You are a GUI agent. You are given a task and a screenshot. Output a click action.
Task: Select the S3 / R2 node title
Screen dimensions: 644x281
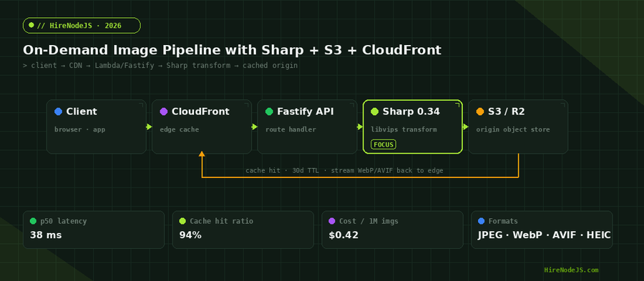(506, 112)
